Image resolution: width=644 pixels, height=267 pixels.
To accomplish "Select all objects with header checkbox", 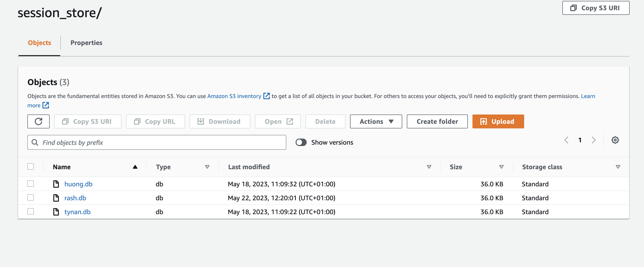I will tap(31, 166).
